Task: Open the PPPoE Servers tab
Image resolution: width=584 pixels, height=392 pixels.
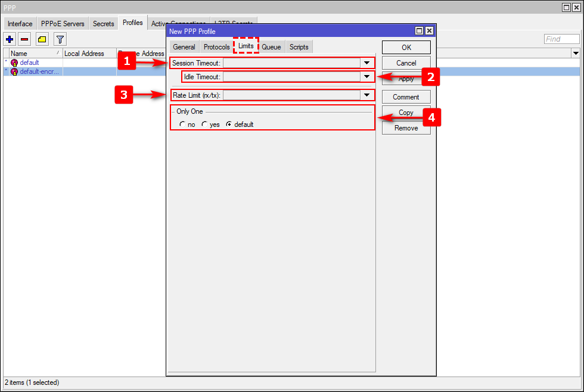Action: click(x=63, y=24)
